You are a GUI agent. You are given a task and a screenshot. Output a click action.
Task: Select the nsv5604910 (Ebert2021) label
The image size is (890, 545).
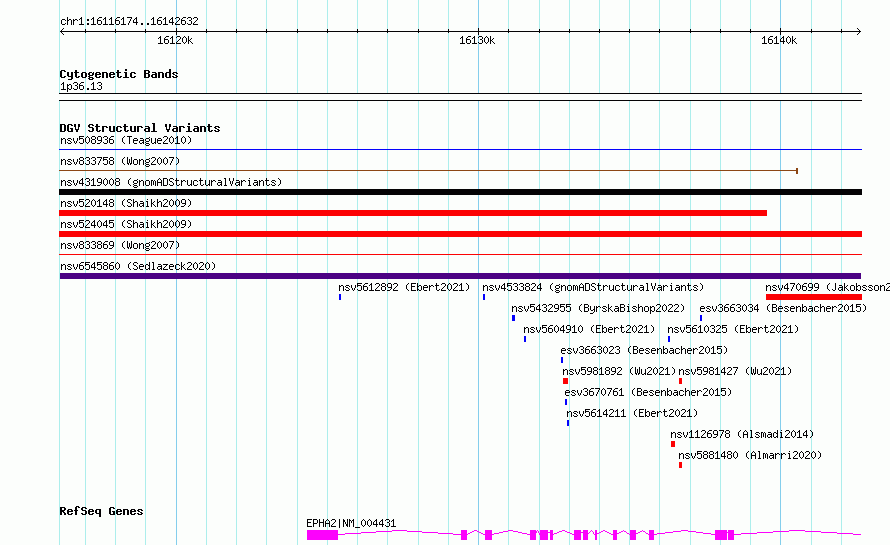589,329
